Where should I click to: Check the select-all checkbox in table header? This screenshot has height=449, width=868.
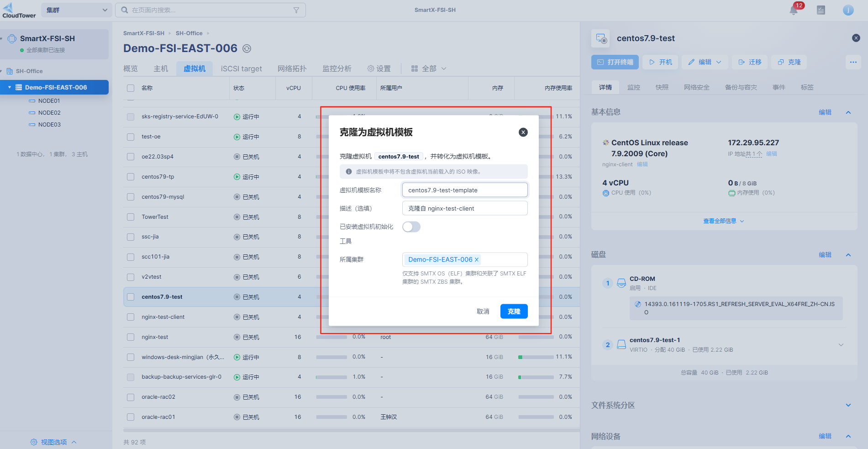pos(131,88)
